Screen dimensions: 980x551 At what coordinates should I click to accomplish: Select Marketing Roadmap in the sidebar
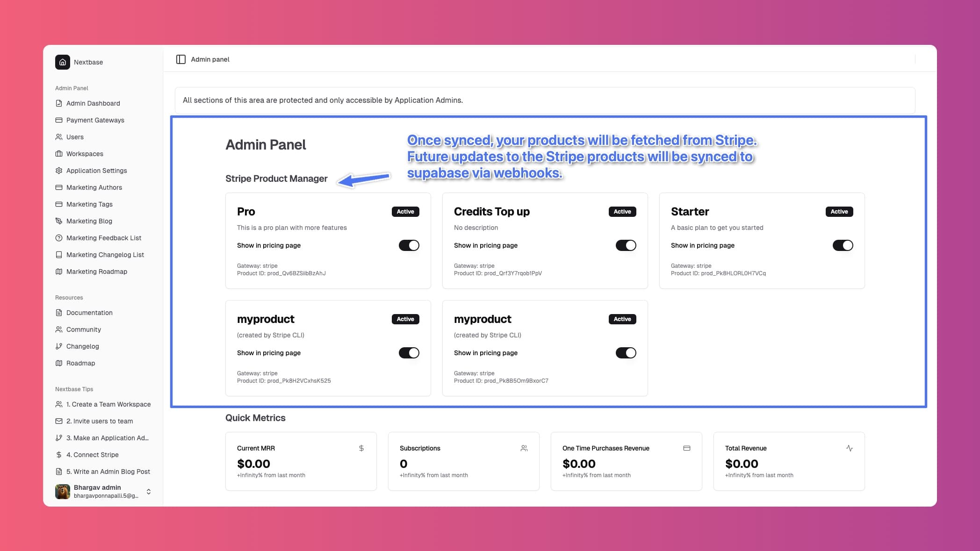[97, 271]
